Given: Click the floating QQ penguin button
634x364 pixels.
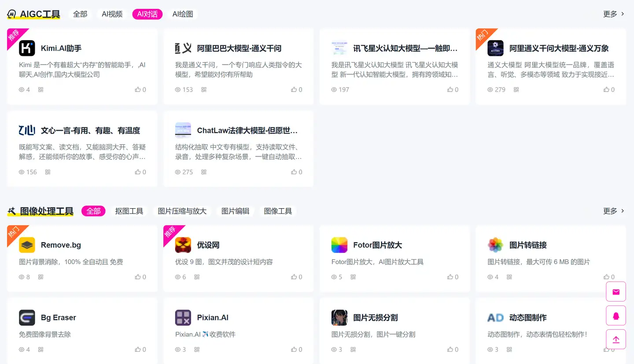Looking at the screenshot, I should click(x=616, y=316).
